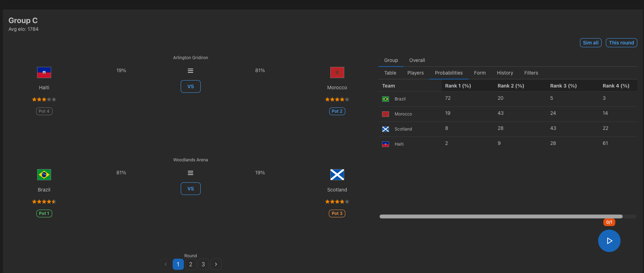Viewport: 644px width, 273px height.
Task: Click the This round button
Action: (x=621, y=43)
